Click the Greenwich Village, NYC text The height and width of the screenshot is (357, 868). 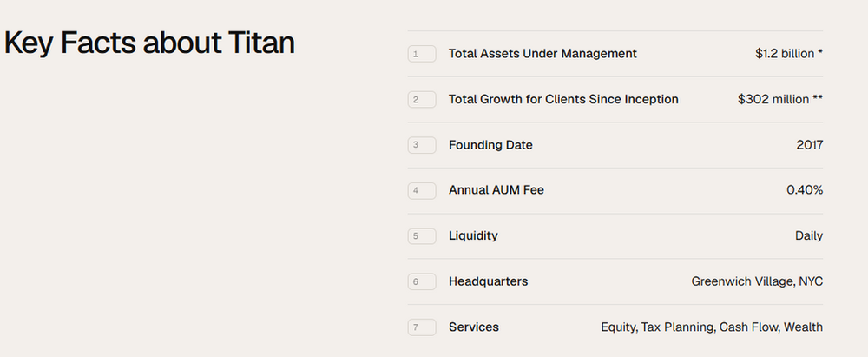(757, 281)
